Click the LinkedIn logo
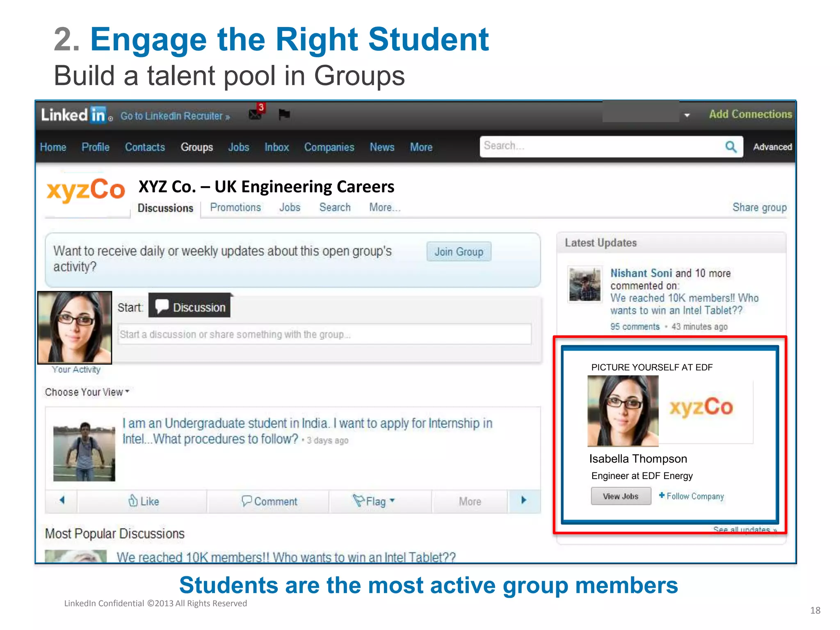This screenshot has width=840, height=630. pos(76,115)
